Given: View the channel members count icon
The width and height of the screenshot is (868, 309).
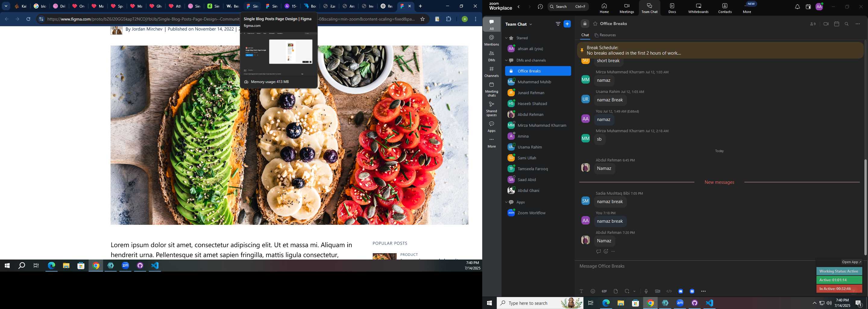Looking at the screenshot, I should (x=813, y=24).
